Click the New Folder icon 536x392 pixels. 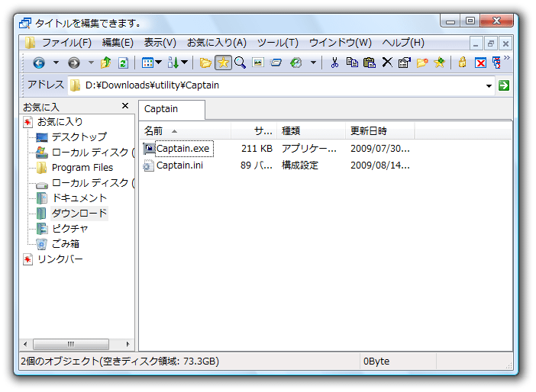[x=422, y=63]
